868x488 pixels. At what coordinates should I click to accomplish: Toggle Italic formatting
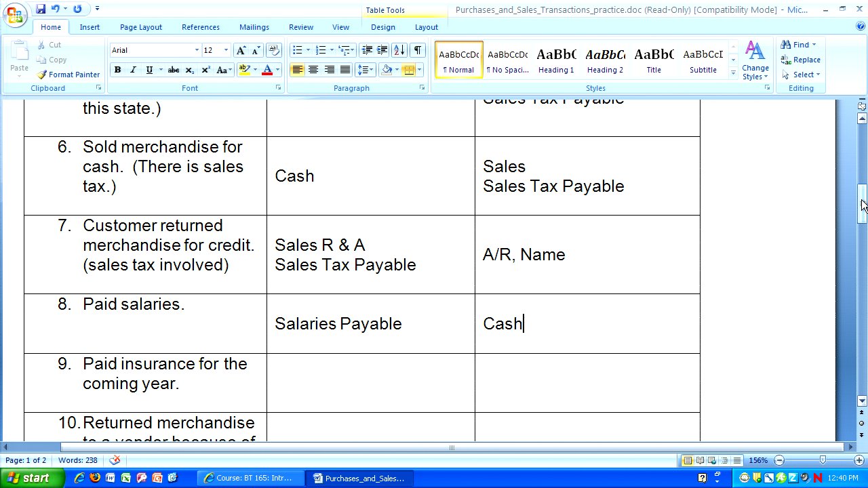pos(133,70)
